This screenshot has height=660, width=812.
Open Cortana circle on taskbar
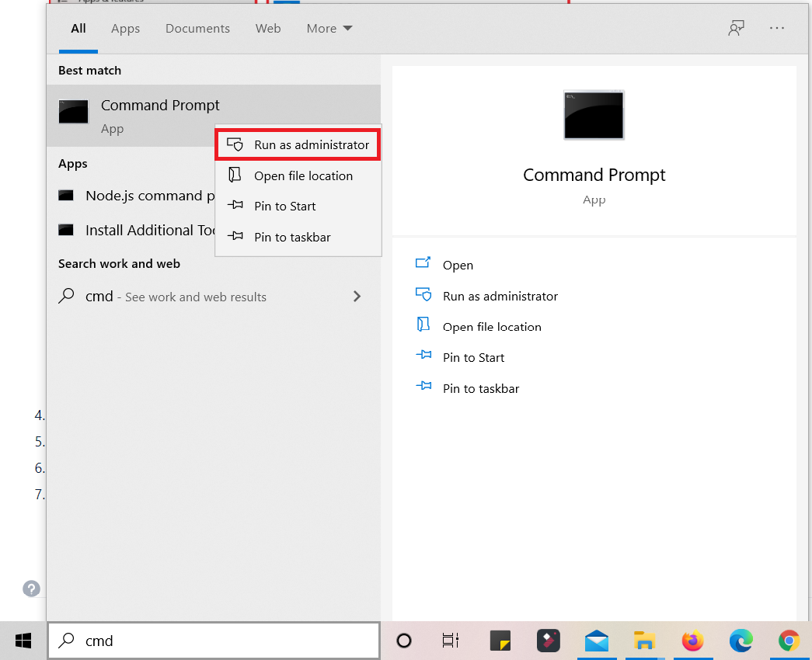[404, 641]
